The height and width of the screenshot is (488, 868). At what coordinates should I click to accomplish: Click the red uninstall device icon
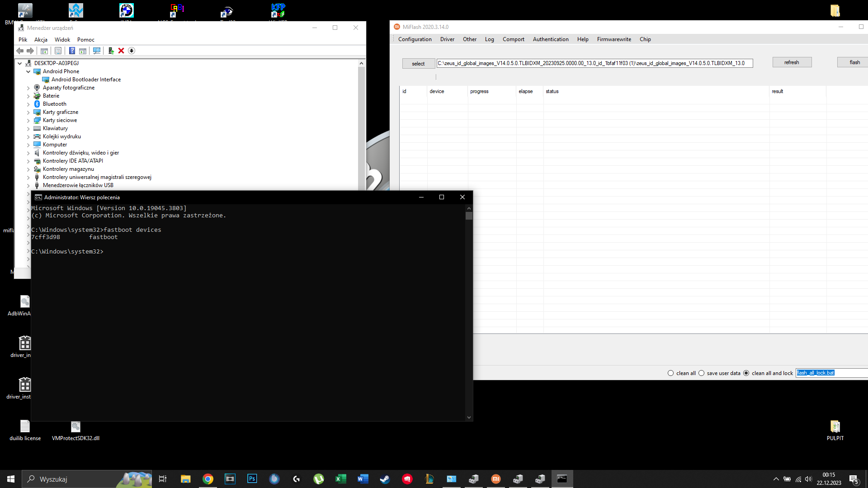pos(121,51)
